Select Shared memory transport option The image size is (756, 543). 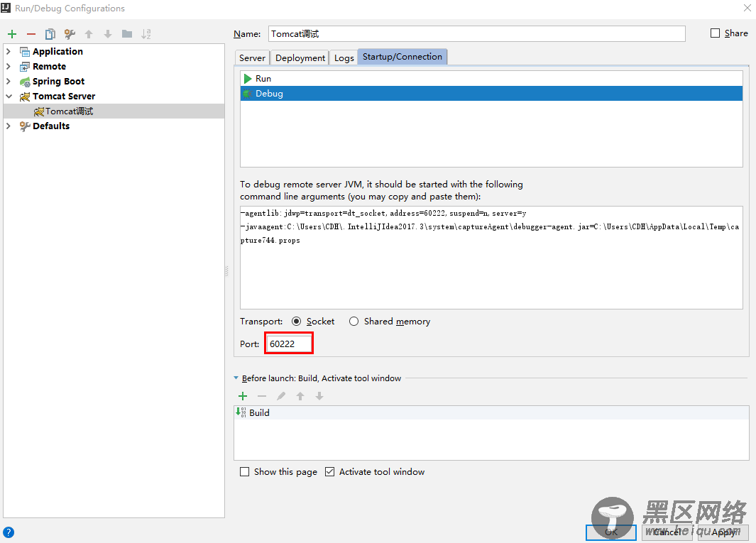[354, 321]
